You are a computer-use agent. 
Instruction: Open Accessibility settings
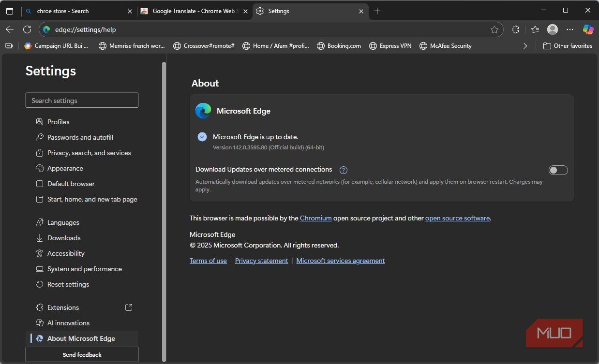click(82, 253)
